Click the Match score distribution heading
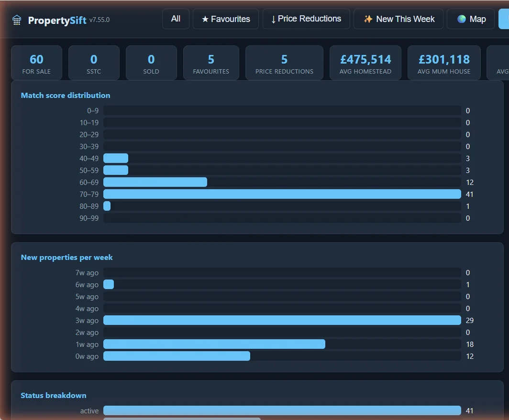This screenshot has height=420, width=509. (x=66, y=96)
